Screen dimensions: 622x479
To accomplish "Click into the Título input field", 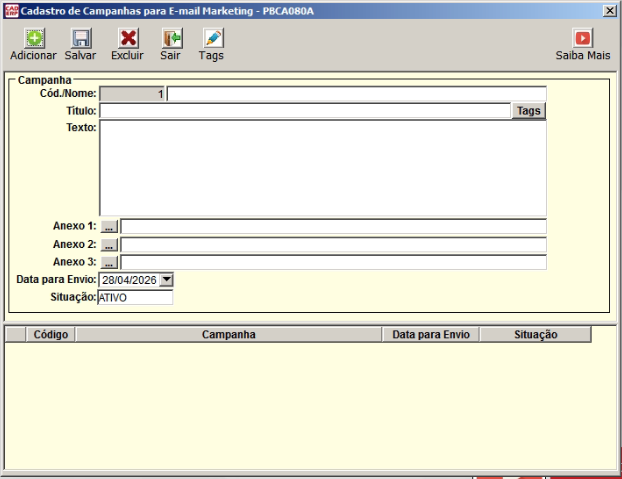I will (305, 111).
